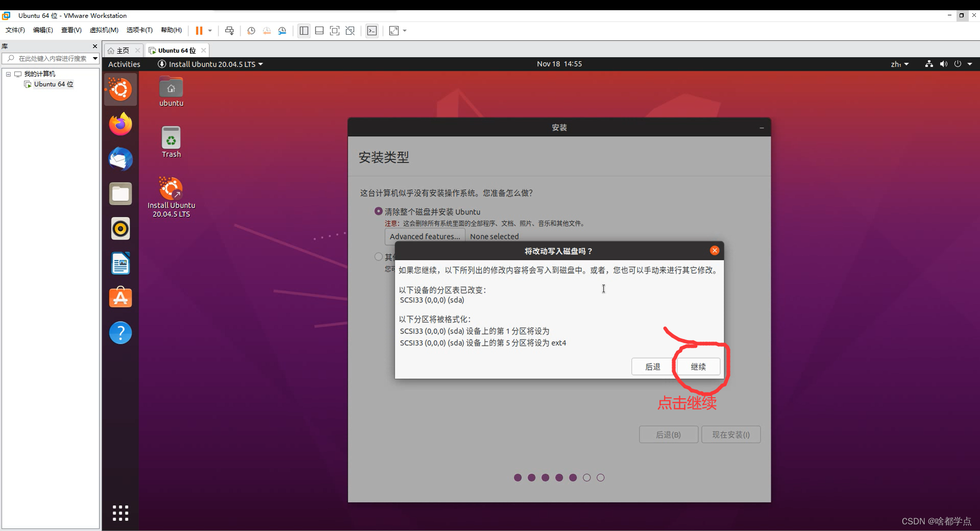Take a snapshot of the VM
This screenshot has height=531, width=980.
251,31
